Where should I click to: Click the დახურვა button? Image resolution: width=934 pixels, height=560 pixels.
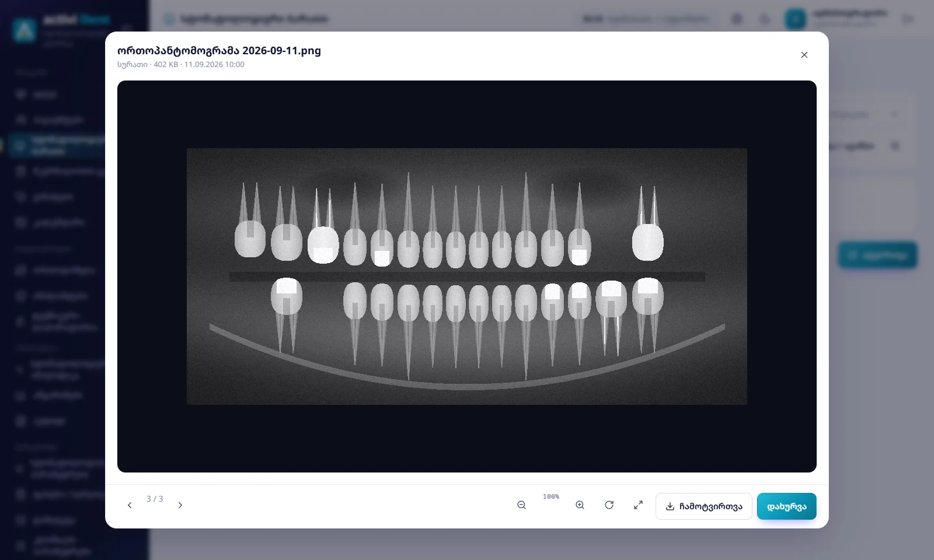pos(787,506)
